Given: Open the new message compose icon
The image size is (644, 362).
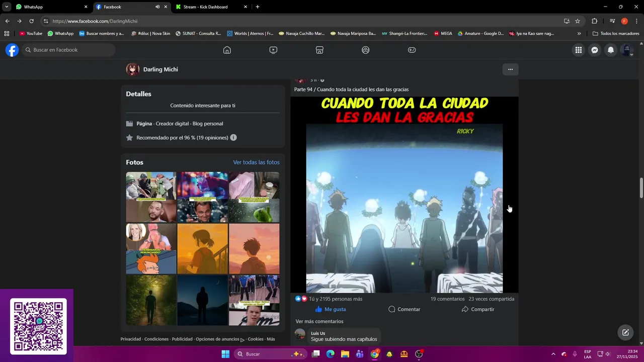Looking at the screenshot, I should coord(625,332).
